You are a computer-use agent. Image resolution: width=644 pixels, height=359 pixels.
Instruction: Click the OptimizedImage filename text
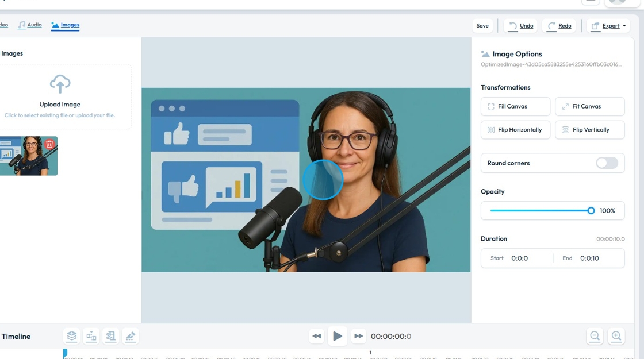pos(551,64)
